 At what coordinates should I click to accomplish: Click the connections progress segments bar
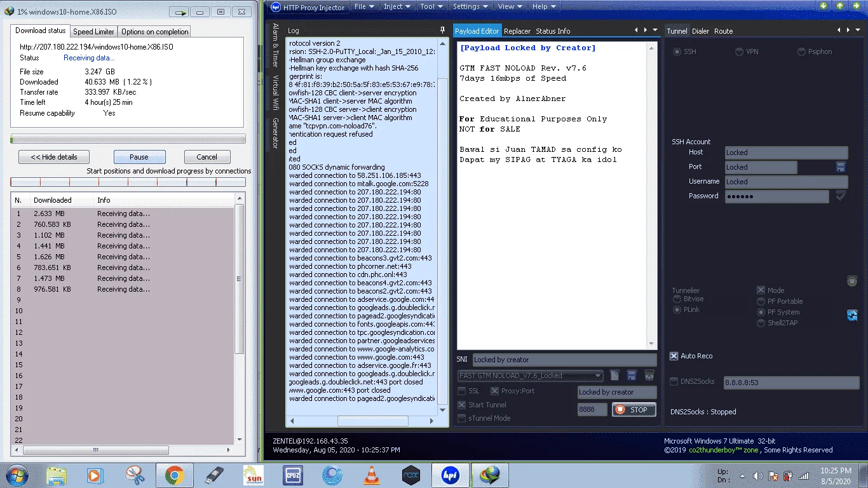point(128,182)
